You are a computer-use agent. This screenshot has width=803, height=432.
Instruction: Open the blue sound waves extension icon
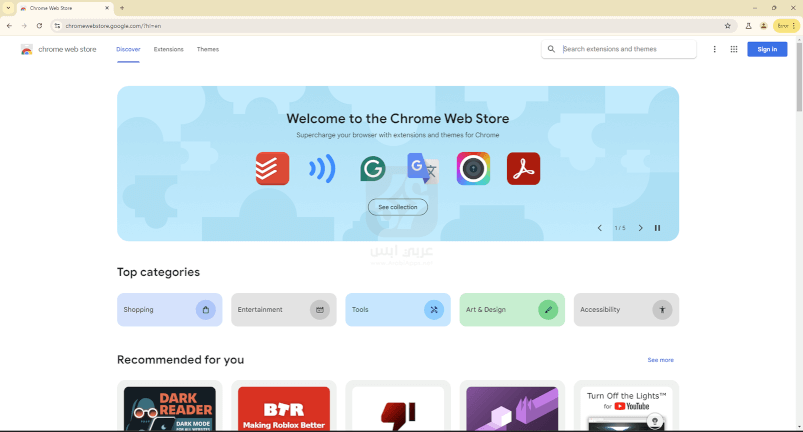[322, 168]
